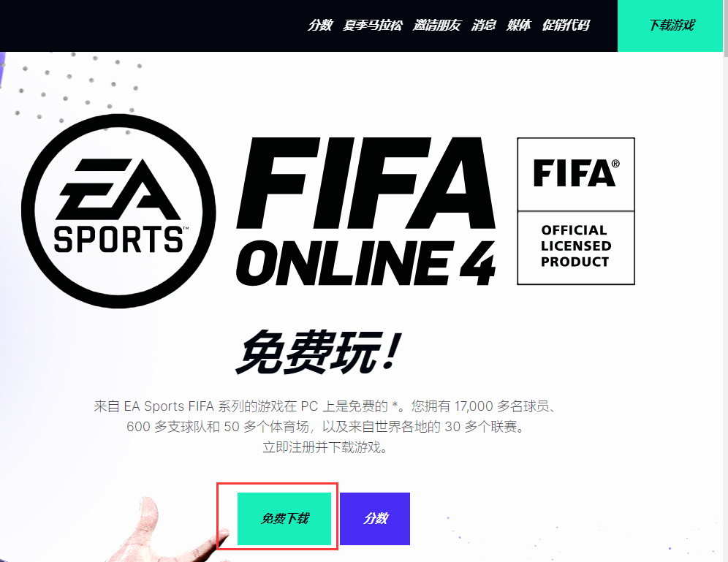This screenshot has height=562, width=728.
Task: Open the 促销代码 navigation item
Action: point(566,25)
